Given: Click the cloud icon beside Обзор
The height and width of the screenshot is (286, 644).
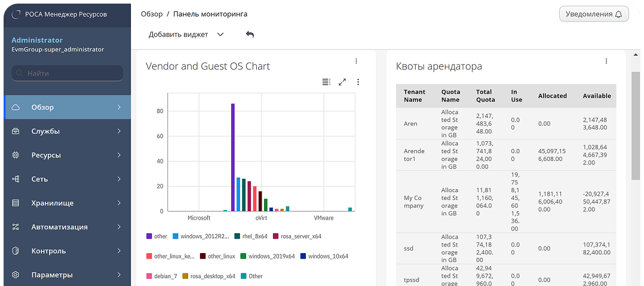Looking at the screenshot, I should [16, 108].
